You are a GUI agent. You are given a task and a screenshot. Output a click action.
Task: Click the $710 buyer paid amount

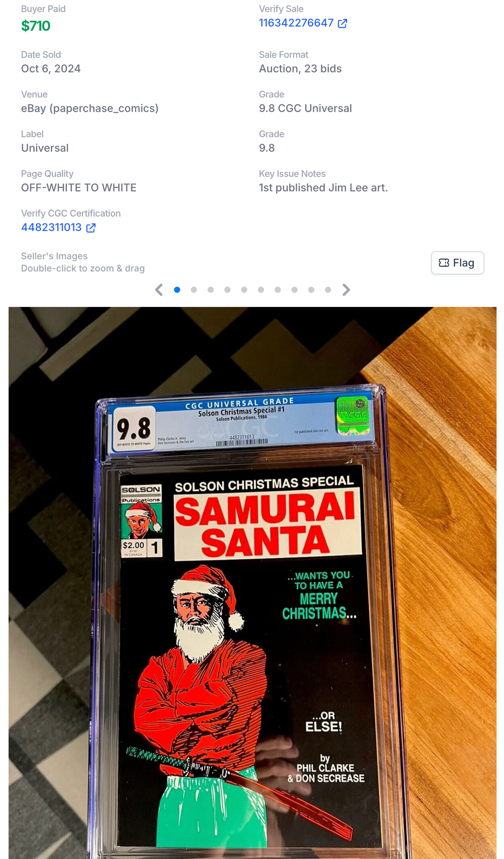pos(35,26)
